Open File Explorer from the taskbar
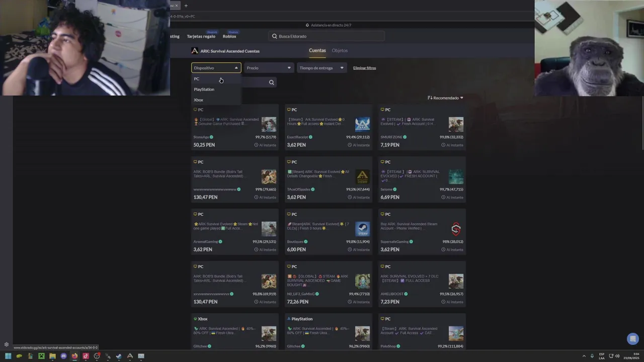This screenshot has width=644, height=362. [x=52, y=356]
